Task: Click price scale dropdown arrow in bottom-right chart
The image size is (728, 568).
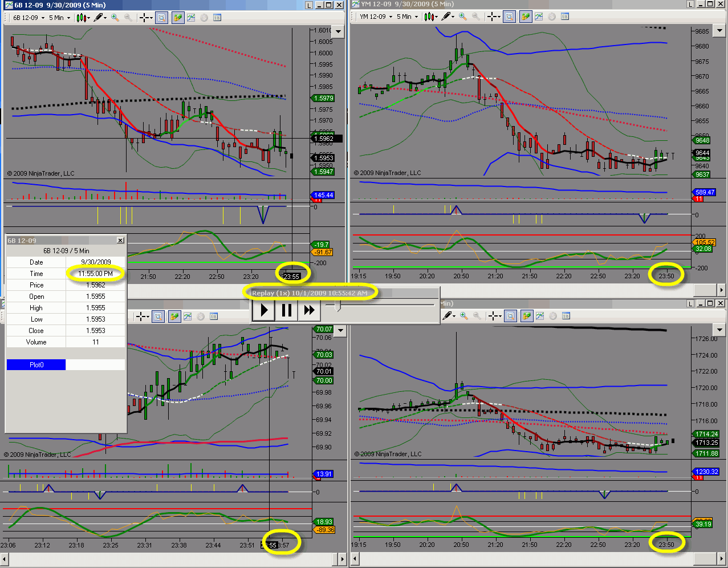Action: [720, 329]
